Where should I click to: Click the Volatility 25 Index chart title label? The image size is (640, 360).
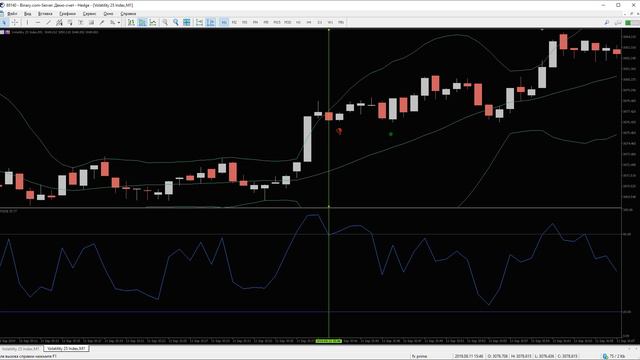[x=27, y=32]
